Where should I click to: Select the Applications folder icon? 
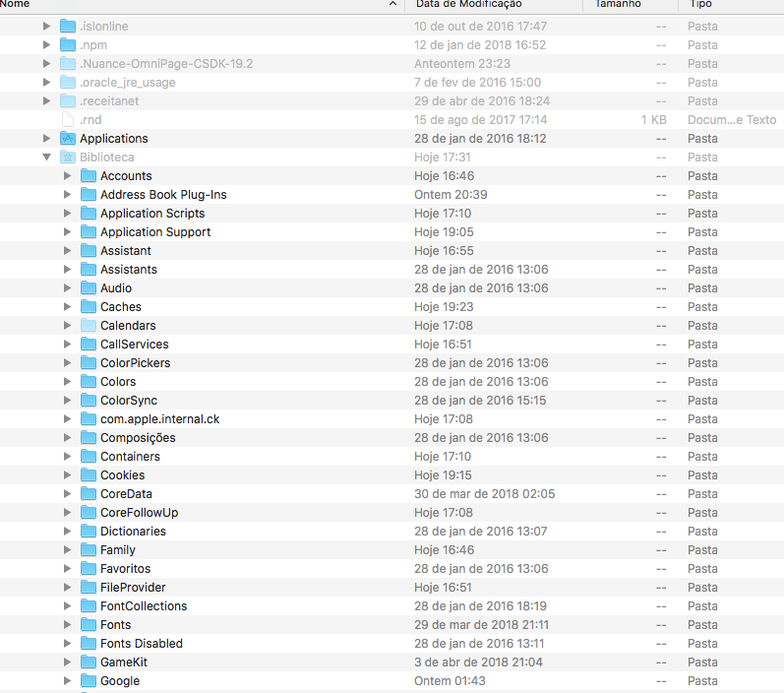tap(68, 138)
